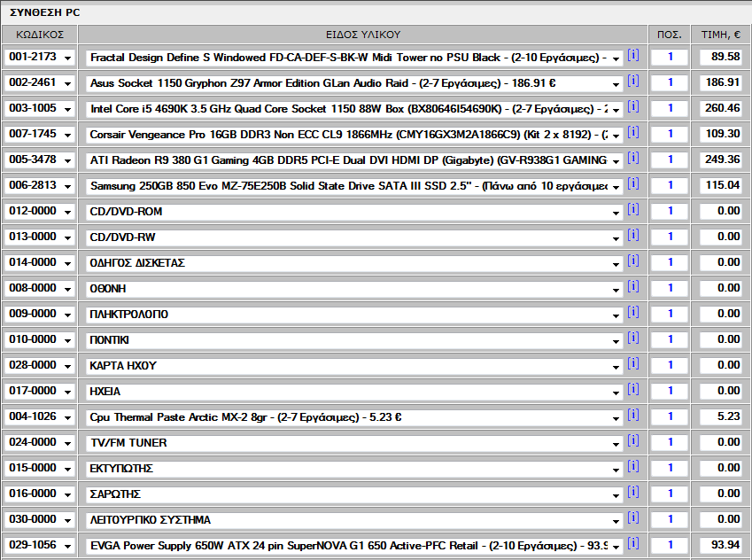Click the price field showing 109.30
This screenshot has height=560, width=752.
tap(721, 134)
